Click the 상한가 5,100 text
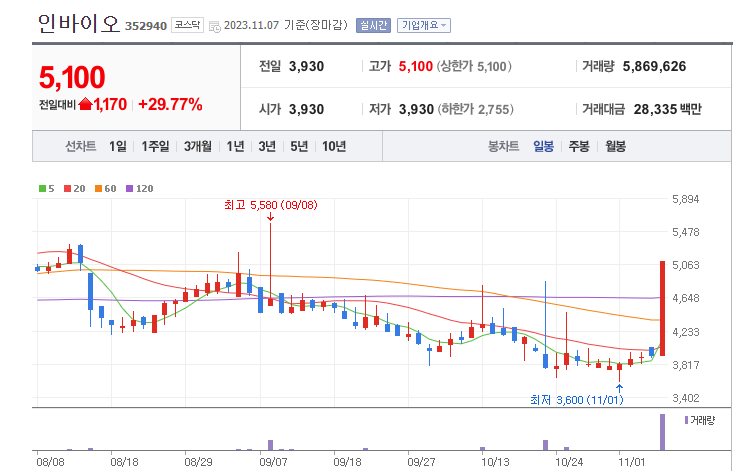733x471 pixels. point(474,66)
